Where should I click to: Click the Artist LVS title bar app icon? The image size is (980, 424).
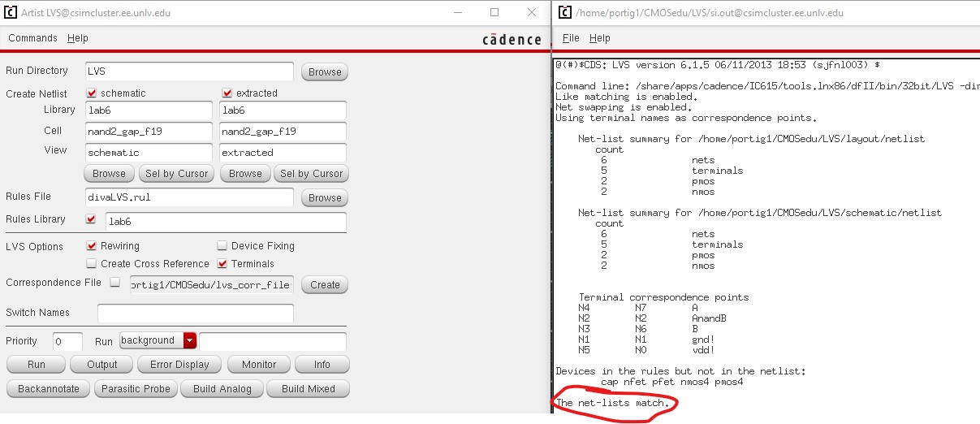click(x=11, y=13)
